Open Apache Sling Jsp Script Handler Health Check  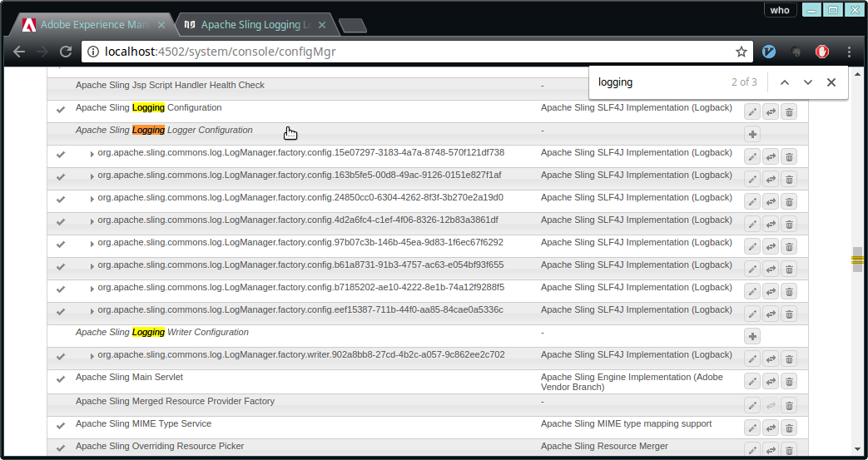(170, 85)
